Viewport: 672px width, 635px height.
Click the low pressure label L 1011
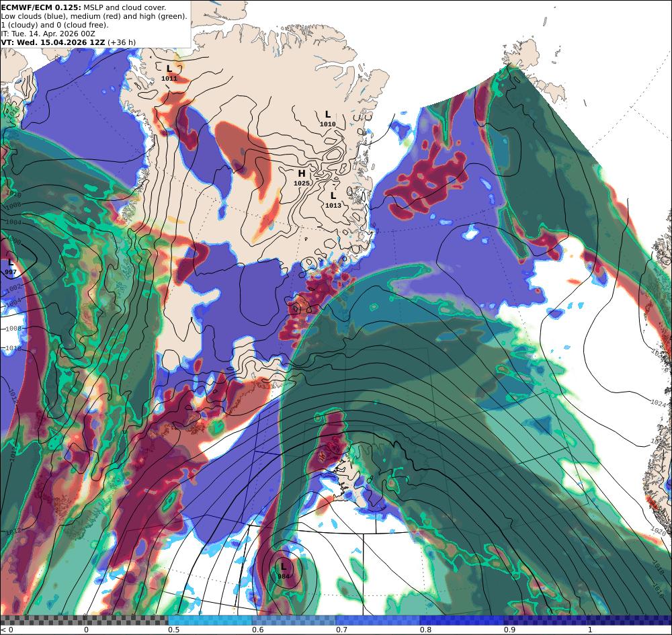(169, 73)
